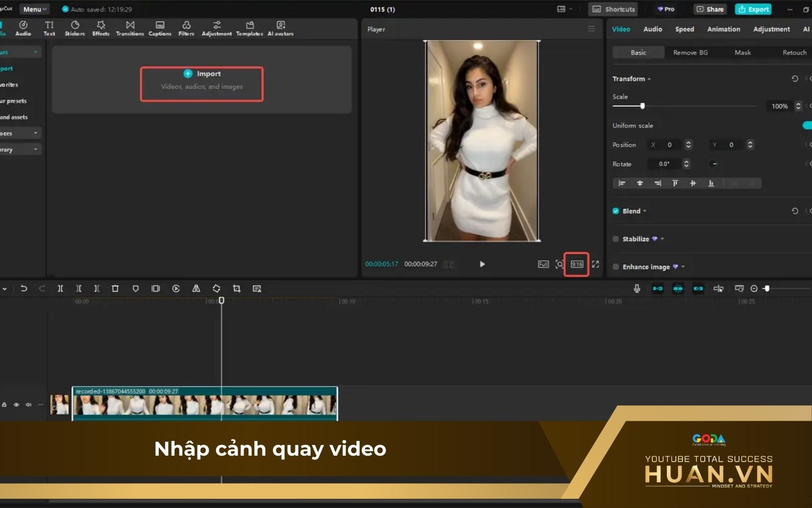Select the Split tool in the timeline toolbar

click(x=60, y=289)
